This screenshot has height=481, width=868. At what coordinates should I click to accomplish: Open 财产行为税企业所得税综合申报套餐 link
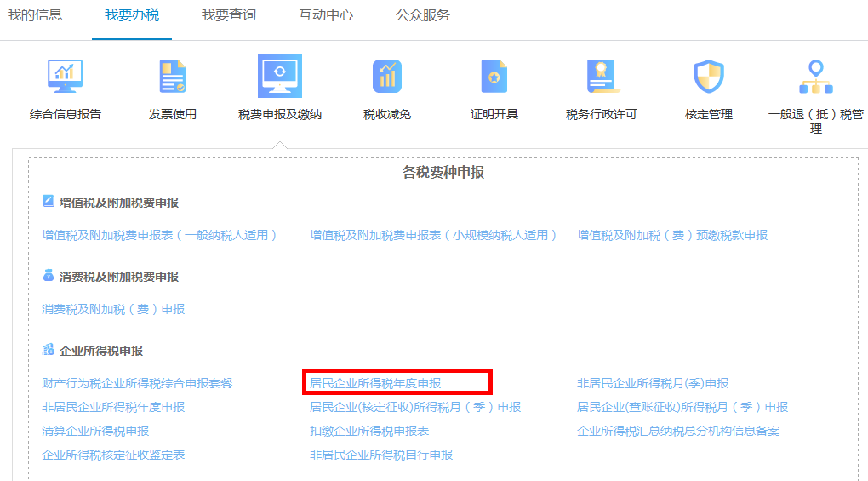pos(137,383)
